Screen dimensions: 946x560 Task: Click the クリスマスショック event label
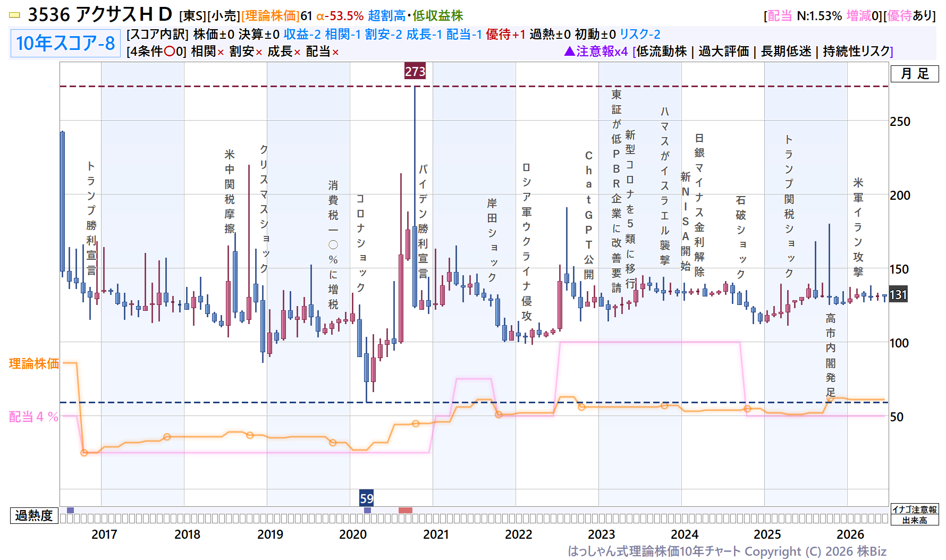[264, 209]
